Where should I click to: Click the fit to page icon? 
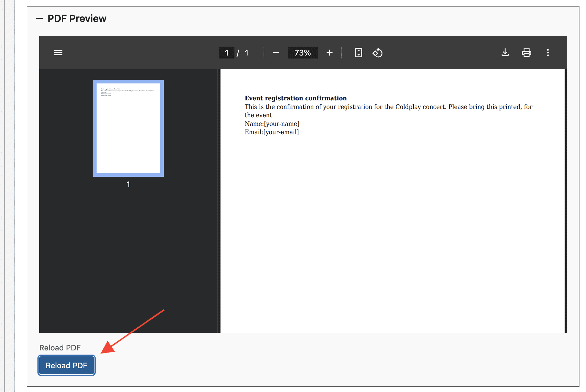pos(358,53)
